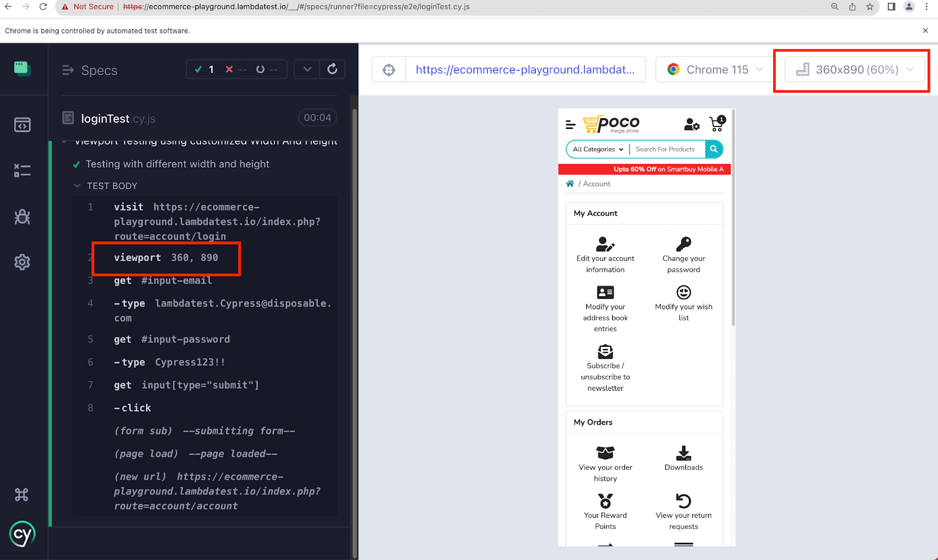Open the POCO shopping cart icon
The width and height of the screenshot is (938, 560).
pos(716,123)
